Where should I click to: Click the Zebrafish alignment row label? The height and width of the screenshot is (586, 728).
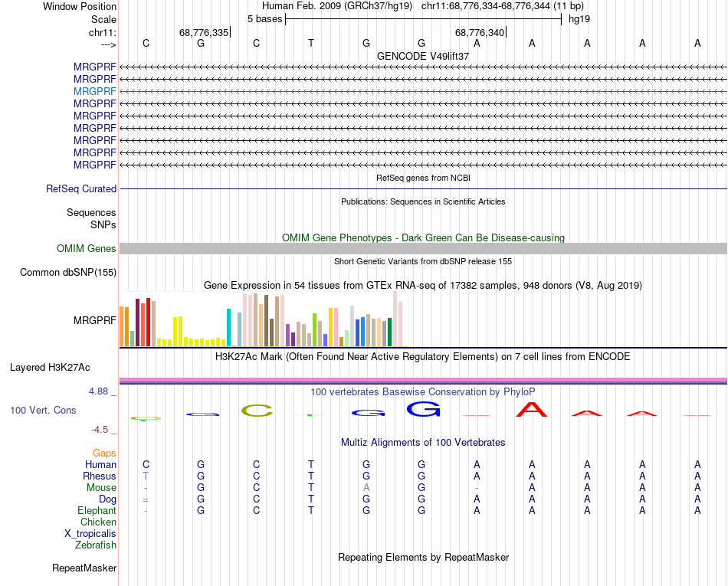point(96,545)
